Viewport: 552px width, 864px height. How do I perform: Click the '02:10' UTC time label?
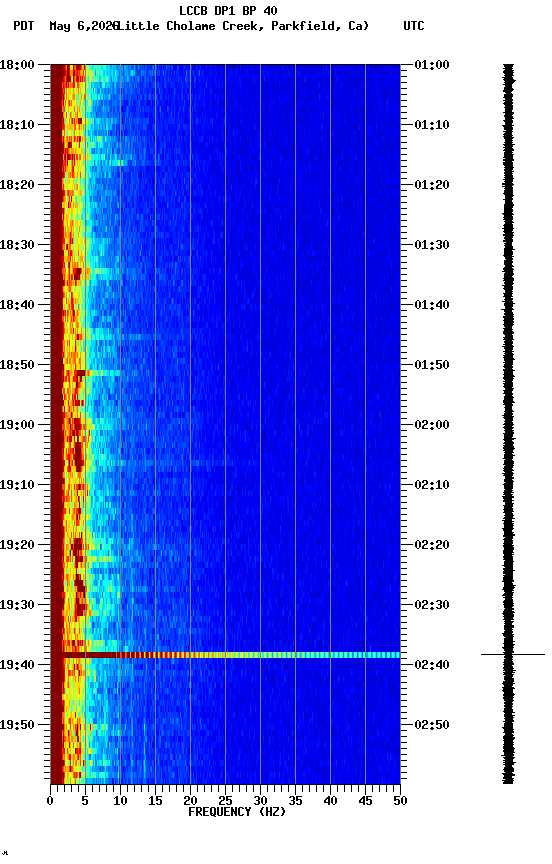(432, 485)
